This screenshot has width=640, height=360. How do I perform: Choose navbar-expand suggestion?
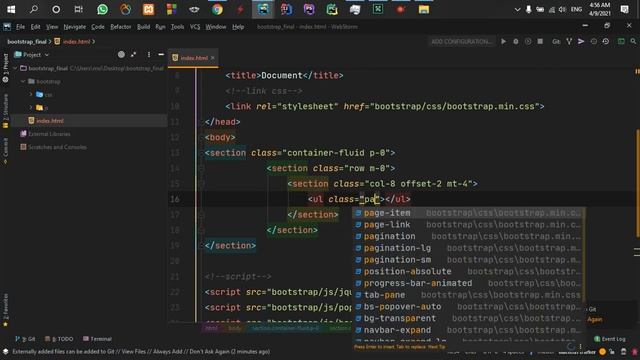[469, 330]
